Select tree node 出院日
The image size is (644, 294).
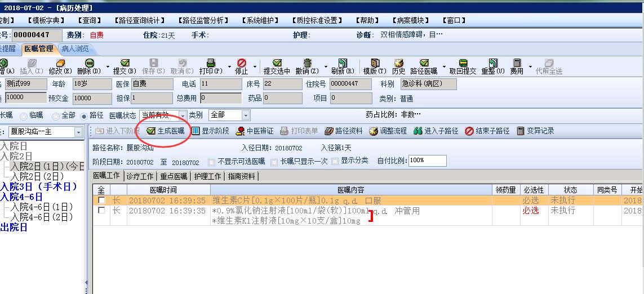coord(14,227)
